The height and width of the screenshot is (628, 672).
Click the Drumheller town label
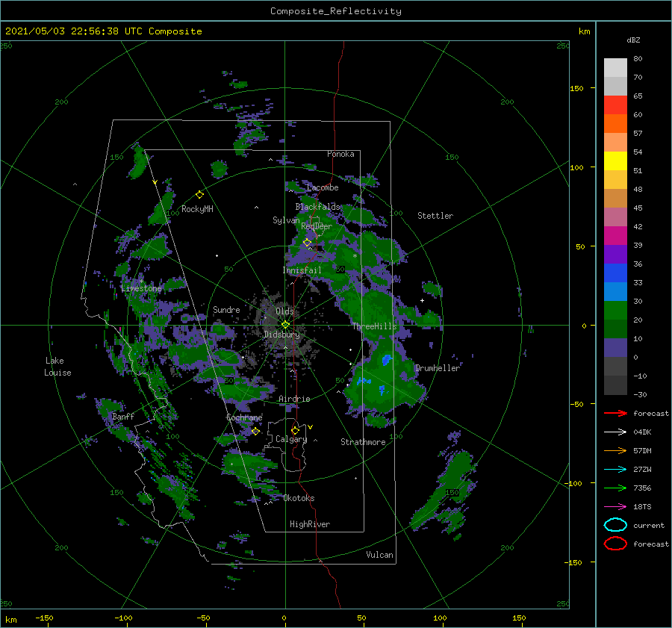(x=438, y=368)
